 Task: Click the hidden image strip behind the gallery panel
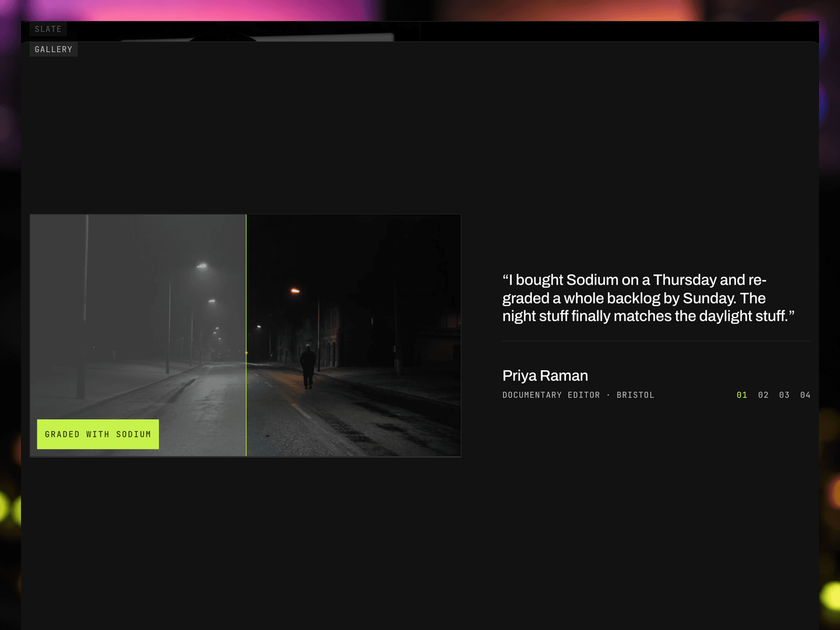(257, 37)
